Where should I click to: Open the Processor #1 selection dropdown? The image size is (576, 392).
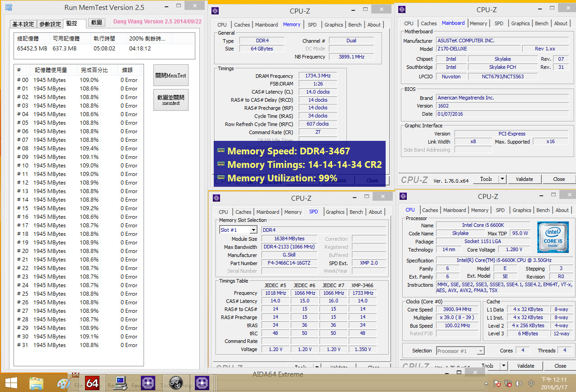(x=460, y=350)
